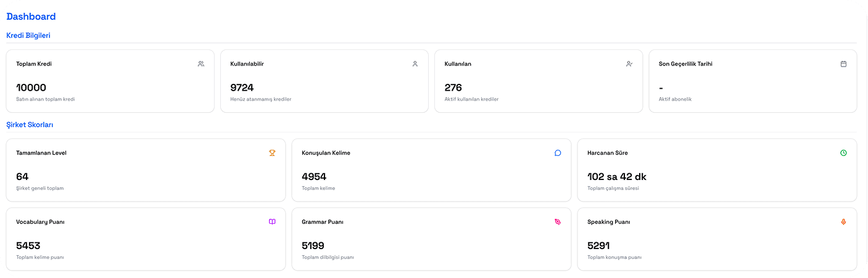Click the value 10000
Image resolution: width=868 pixels, height=278 pixels.
[x=31, y=88]
